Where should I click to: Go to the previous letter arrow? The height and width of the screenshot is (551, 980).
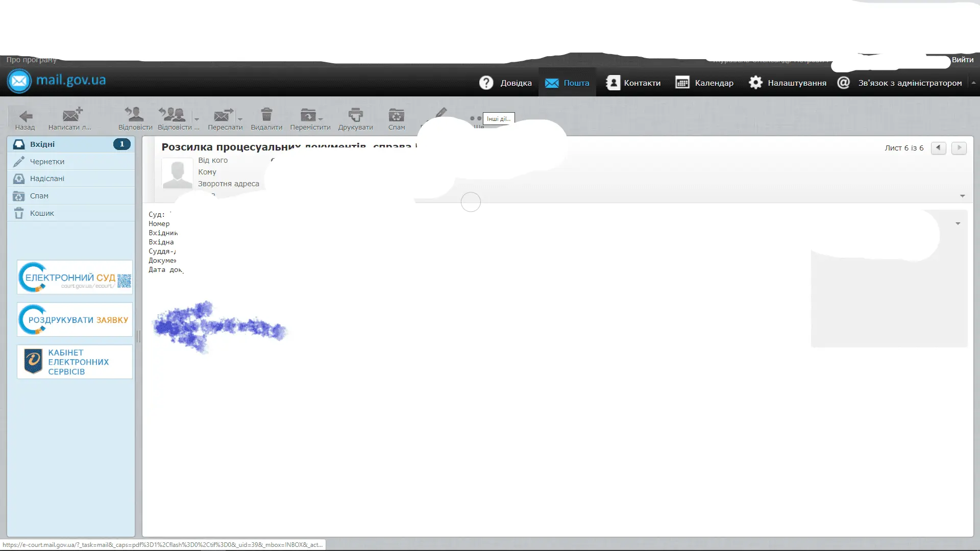938,148
